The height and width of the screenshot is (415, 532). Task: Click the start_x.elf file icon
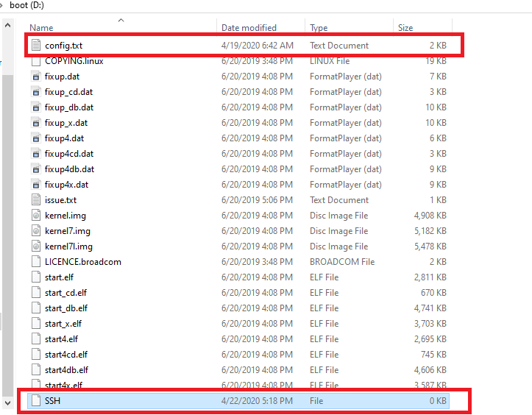tap(36, 323)
